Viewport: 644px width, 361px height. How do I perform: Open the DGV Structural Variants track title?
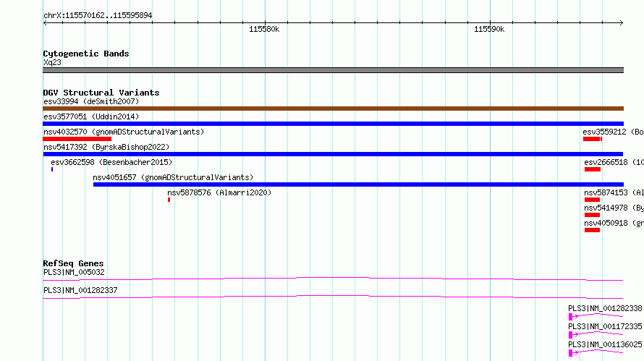[101, 93]
